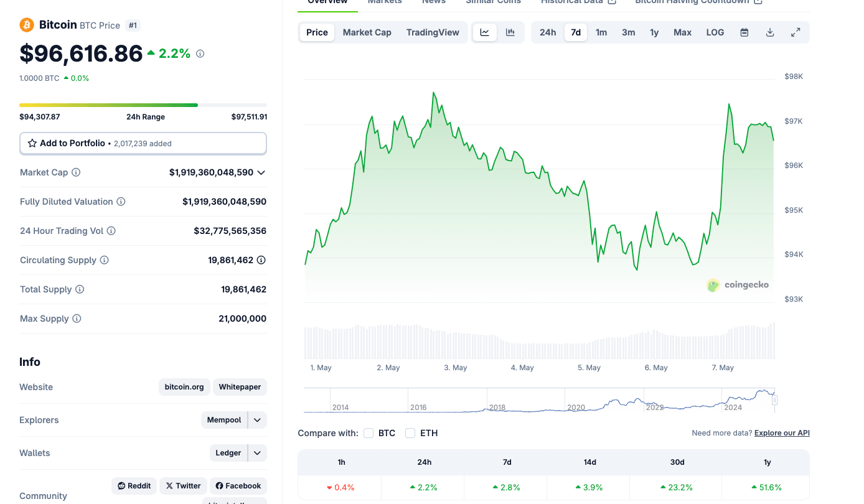Click the 24h range progress bar
The height and width of the screenshot is (504, 864).
143,105
